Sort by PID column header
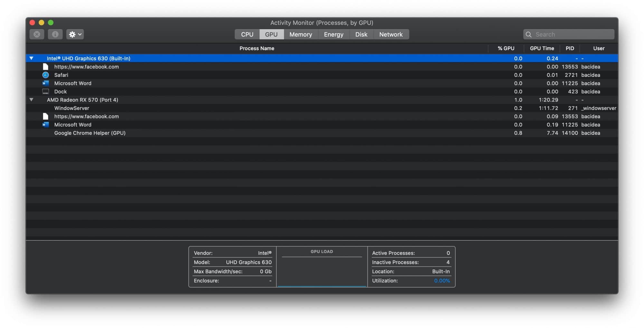This screenshot has width=644, height=328. (x=570, y=48)
